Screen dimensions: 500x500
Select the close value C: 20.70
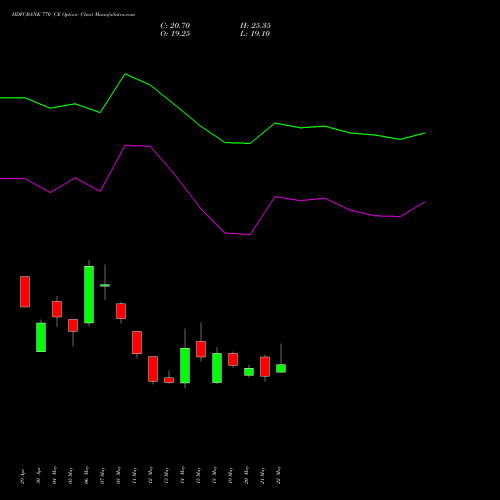coord(175,26)
